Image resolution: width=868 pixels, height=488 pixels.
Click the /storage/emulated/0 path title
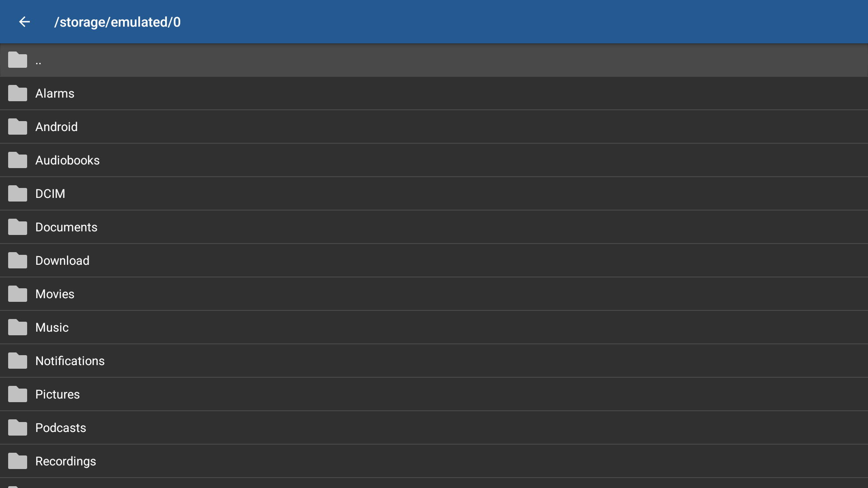tap(118, 22)
